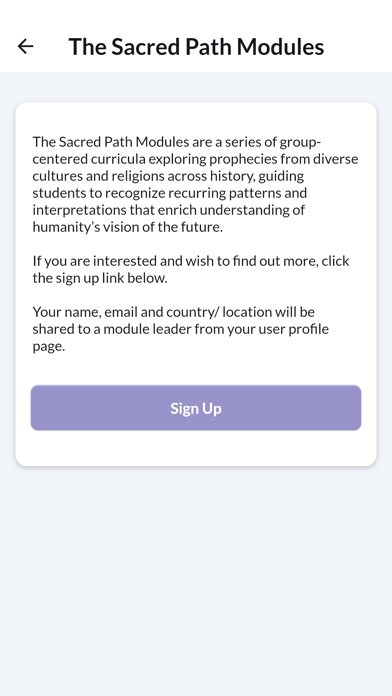Tap the white card margin under Sign Up
The width and height of the screenshot is (392, 696).
coord(196,448)
